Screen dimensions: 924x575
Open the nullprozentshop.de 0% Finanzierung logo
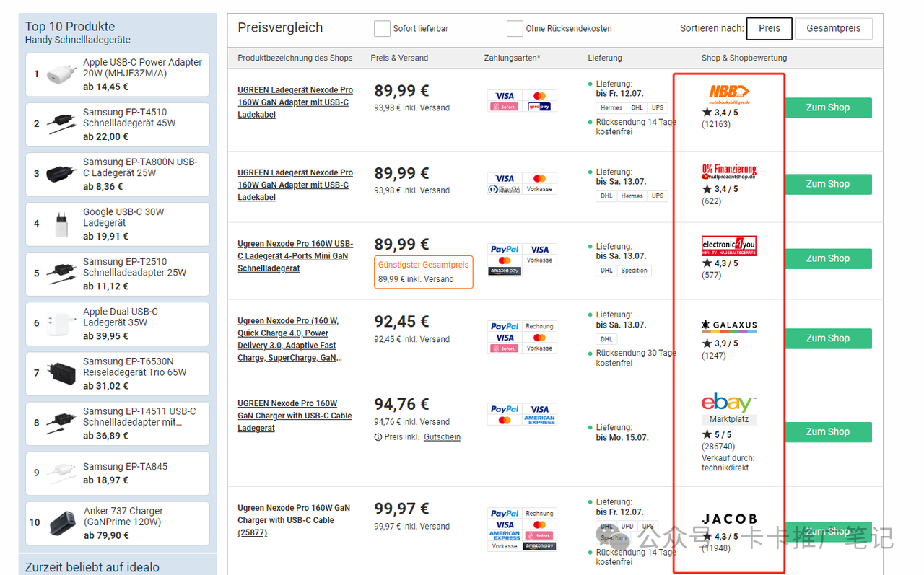729,172
